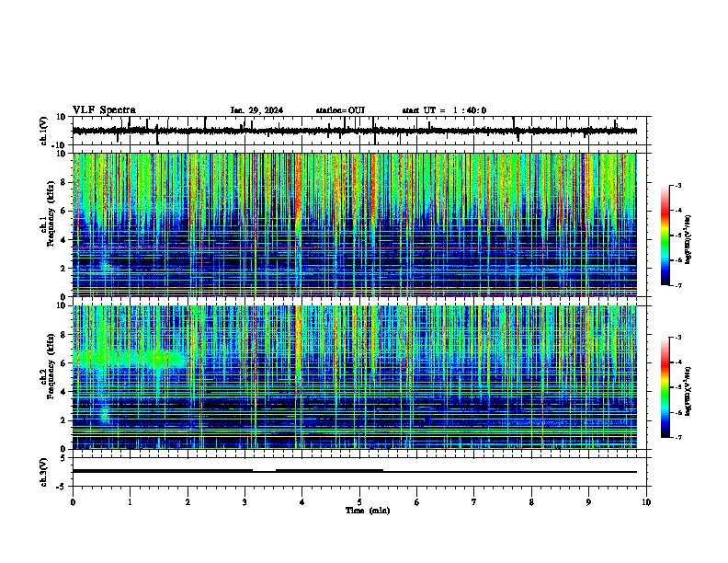This screenshot has height=563, width=728.
Task: Click the "7" tick on the Time axis
Action: pyautogui.click(x=474, y=502)
